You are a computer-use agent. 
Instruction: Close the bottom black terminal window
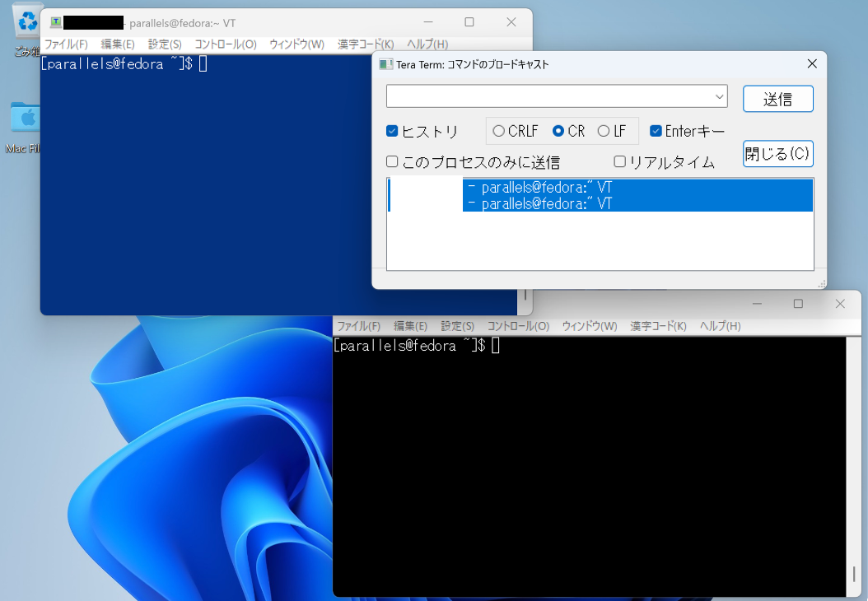coord(840,304)
